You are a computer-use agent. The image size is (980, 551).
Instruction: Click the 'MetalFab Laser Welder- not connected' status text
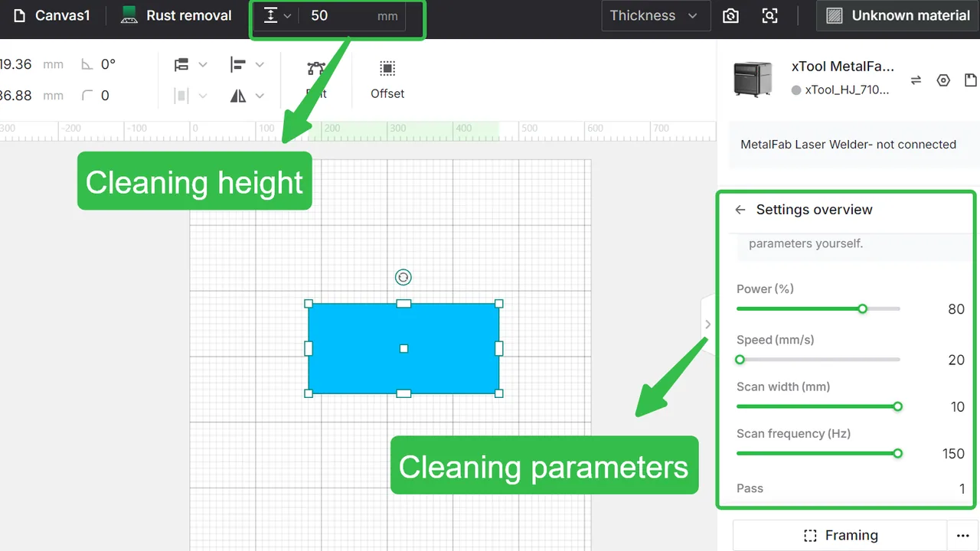(848, 144)
